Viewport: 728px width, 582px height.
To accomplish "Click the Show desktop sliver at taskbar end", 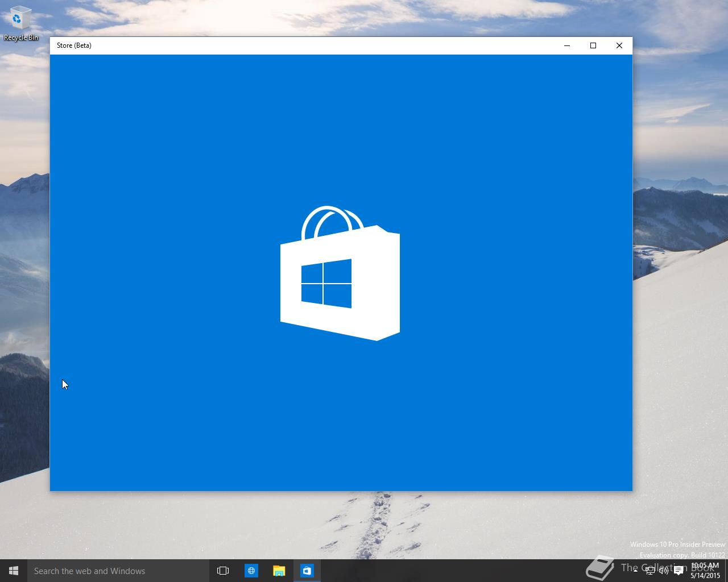I will [726, 571].
